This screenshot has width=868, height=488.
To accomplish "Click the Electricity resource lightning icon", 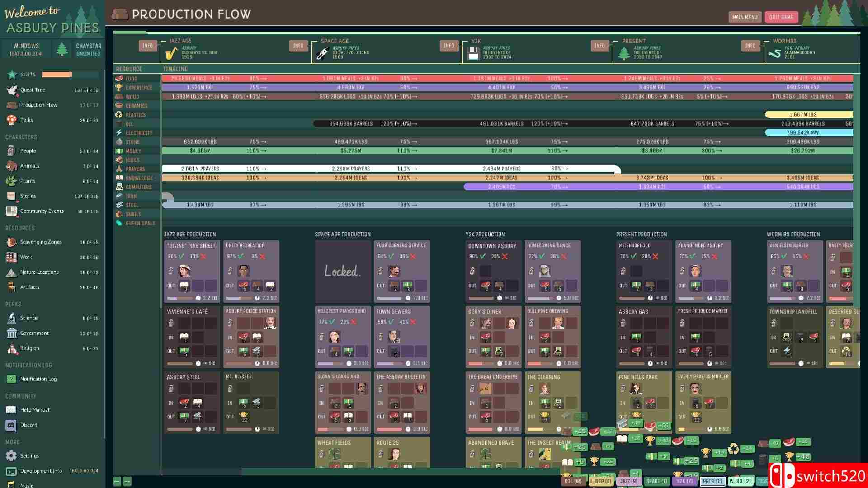I will pos(119,133).
